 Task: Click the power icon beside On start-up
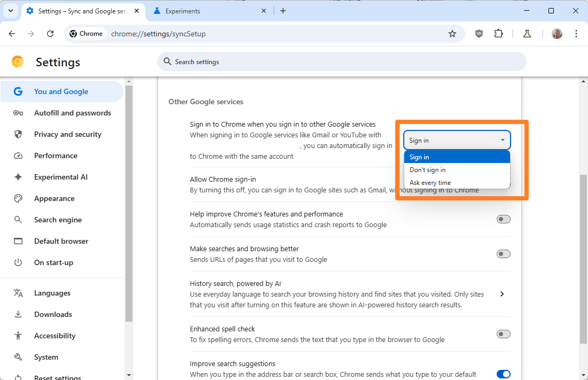18,262
